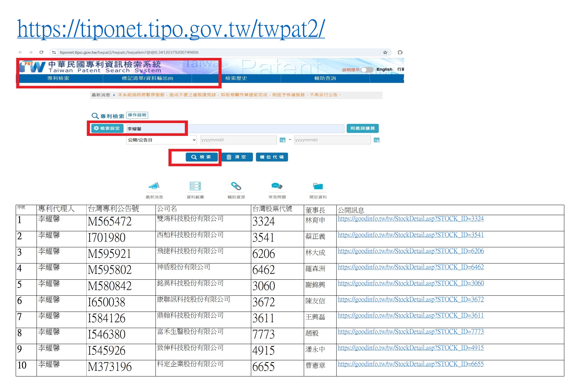Click company name 神盾股份有限公司

click(183, 267)
